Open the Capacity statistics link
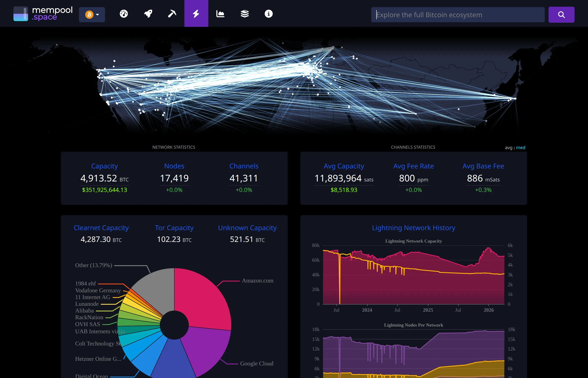This screenshot has height=378, width=588. (x=105, y=166)
